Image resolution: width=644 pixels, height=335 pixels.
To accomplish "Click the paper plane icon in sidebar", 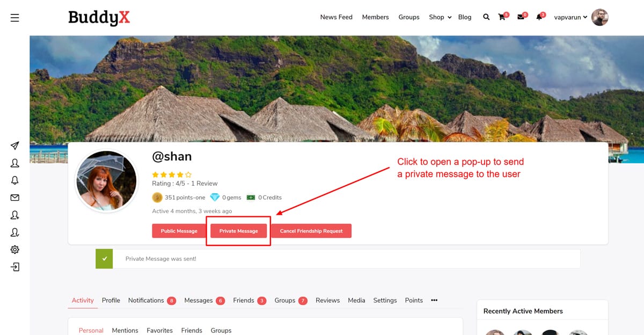I will tap(15, 146).
